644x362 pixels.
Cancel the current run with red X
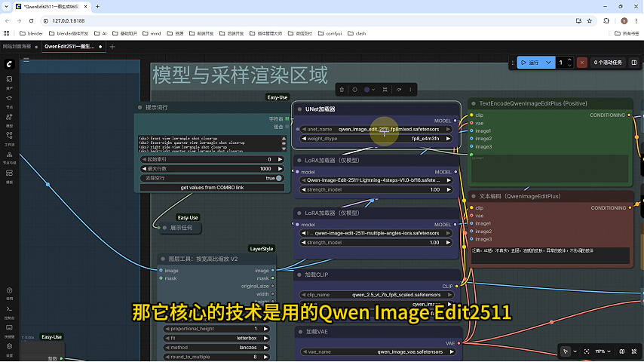[582, 63]
